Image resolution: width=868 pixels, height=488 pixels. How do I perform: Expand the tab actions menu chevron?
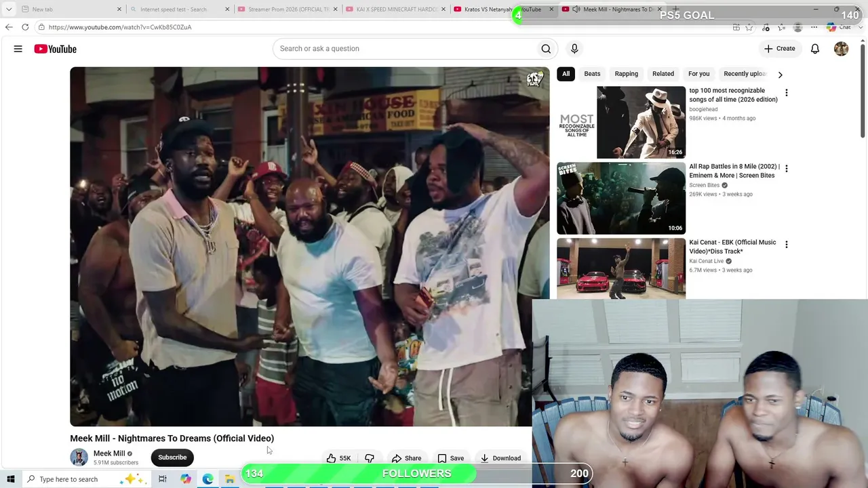pyautogui.click(x=9, y=9)
